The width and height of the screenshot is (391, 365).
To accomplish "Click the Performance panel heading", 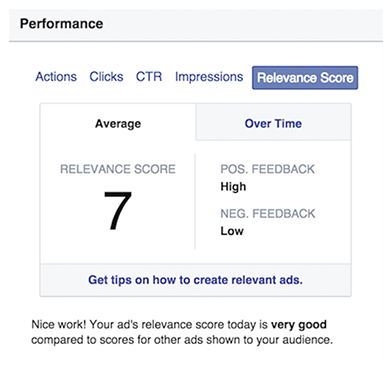I will pos(62,24).
